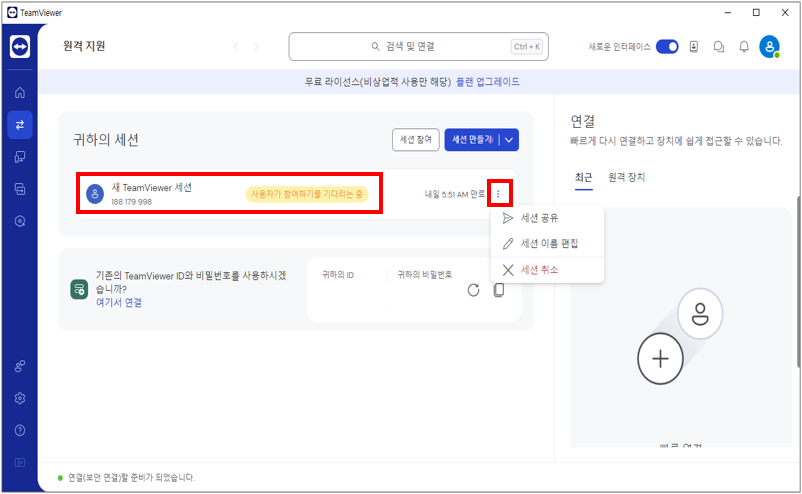Viewport: 802px width, 494px height.
Task: Copy ID and password with clipboard icon
Action: [499, 290]
